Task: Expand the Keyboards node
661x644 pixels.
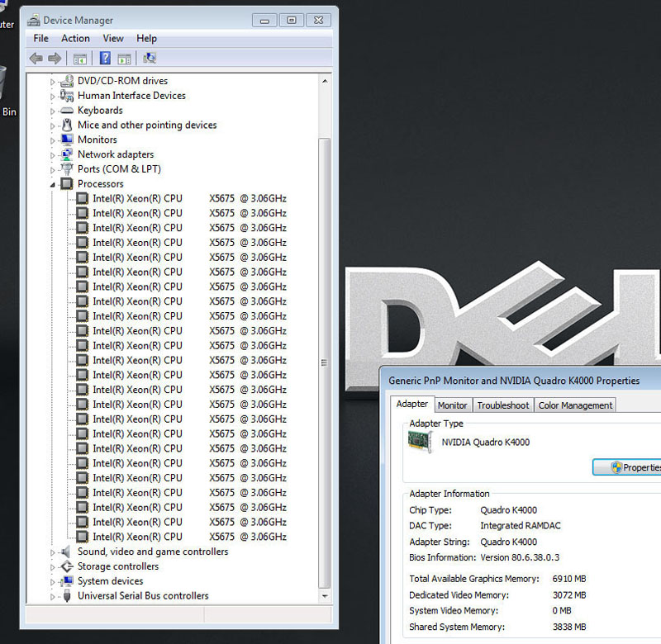Action: tap(52, 111)
